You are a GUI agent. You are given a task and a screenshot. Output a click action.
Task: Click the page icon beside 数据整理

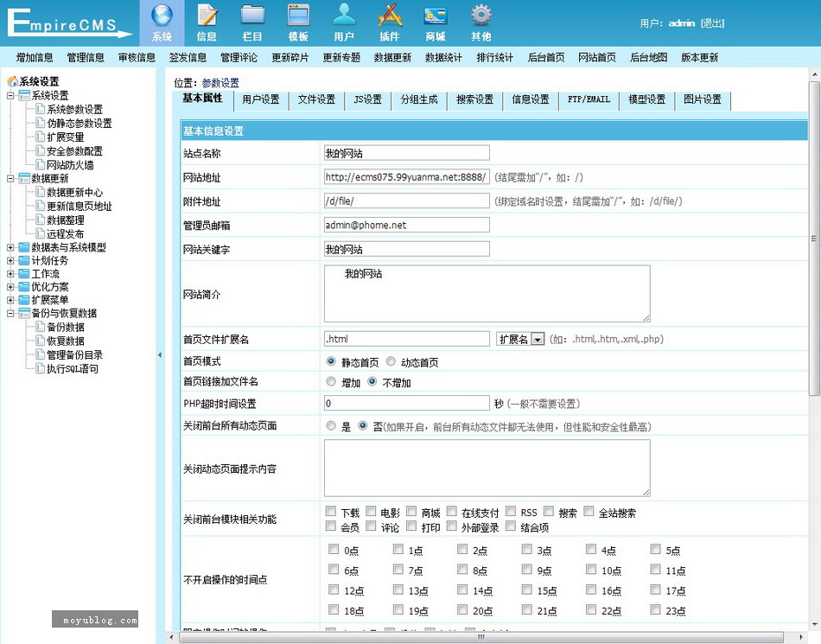tap(41, 220)
